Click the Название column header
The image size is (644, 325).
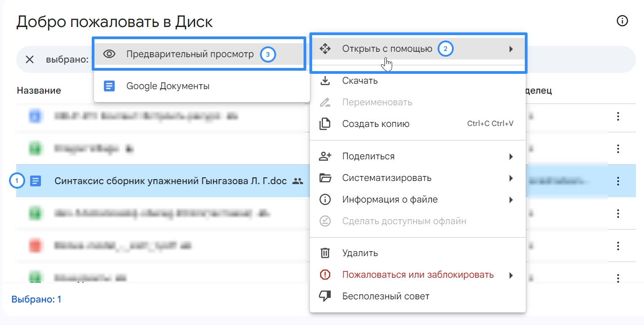click(39, 90)
